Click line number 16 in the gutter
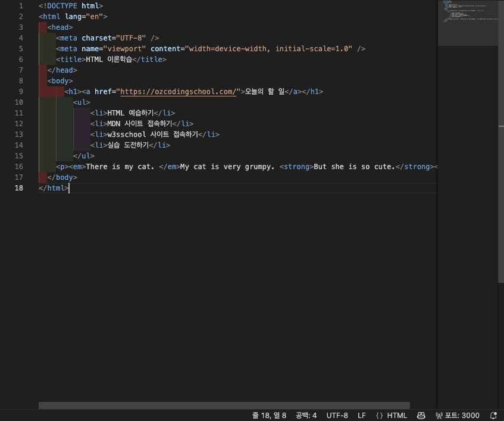Screen dimensions: 504x421 click(x=19, y=167)
